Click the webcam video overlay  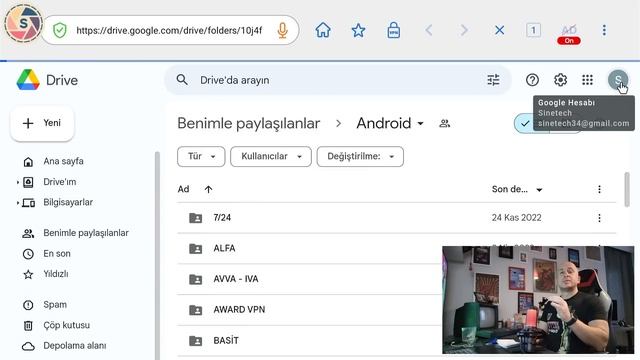click(x=538, y=300)
